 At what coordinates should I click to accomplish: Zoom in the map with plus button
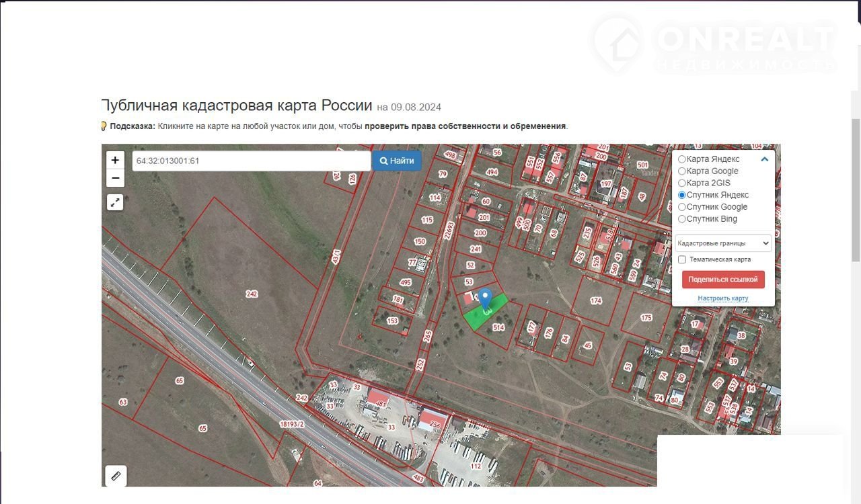pos(115,160)
